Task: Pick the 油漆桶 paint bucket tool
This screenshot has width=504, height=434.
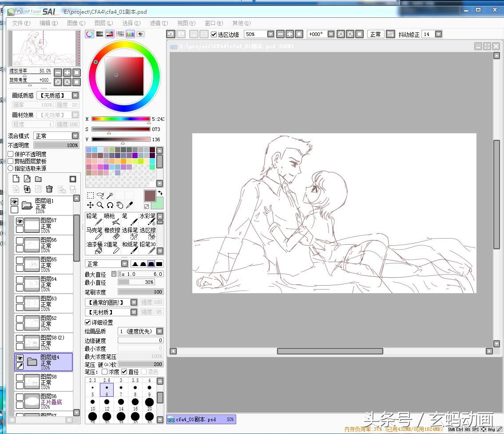Action: click(x=94, y=247)
